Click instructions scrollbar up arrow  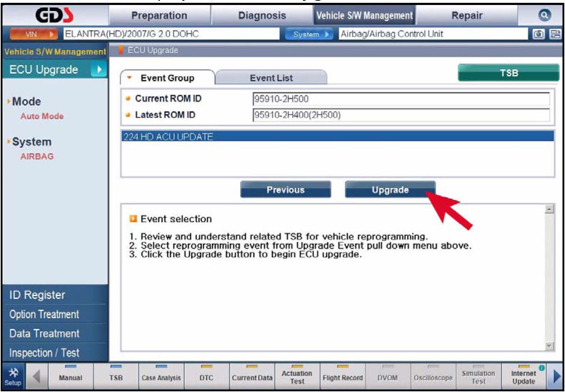[550, 209]
